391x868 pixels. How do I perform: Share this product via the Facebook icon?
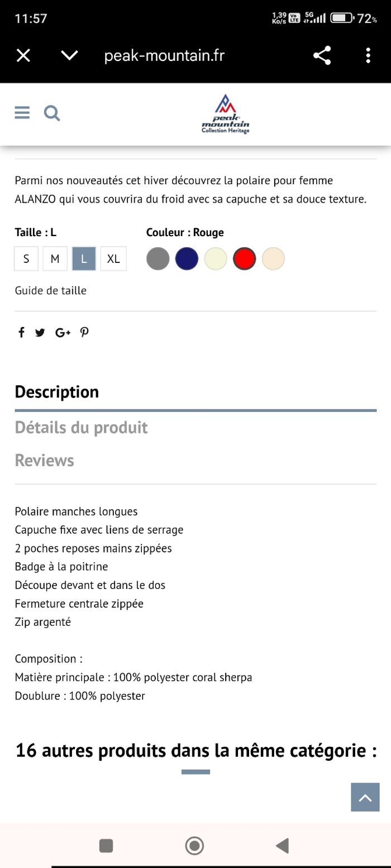(21, 332)
